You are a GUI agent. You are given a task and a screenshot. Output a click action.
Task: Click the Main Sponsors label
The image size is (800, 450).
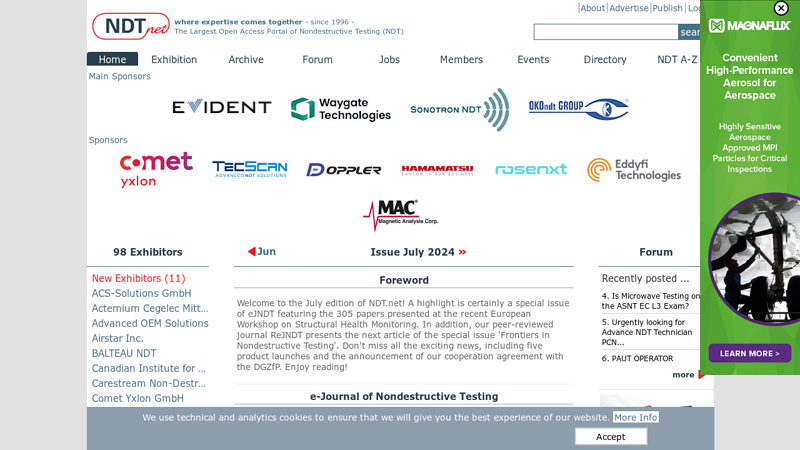[119, 76]
